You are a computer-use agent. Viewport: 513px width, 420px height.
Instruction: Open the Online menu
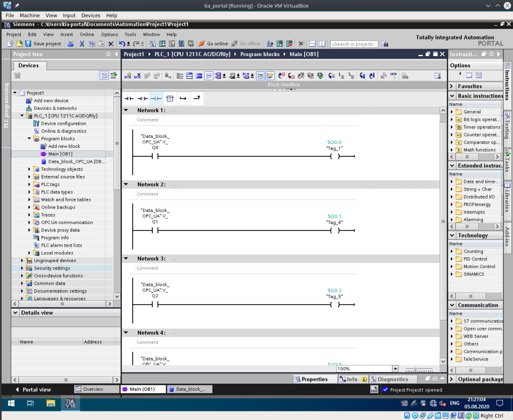click(87, 35)
